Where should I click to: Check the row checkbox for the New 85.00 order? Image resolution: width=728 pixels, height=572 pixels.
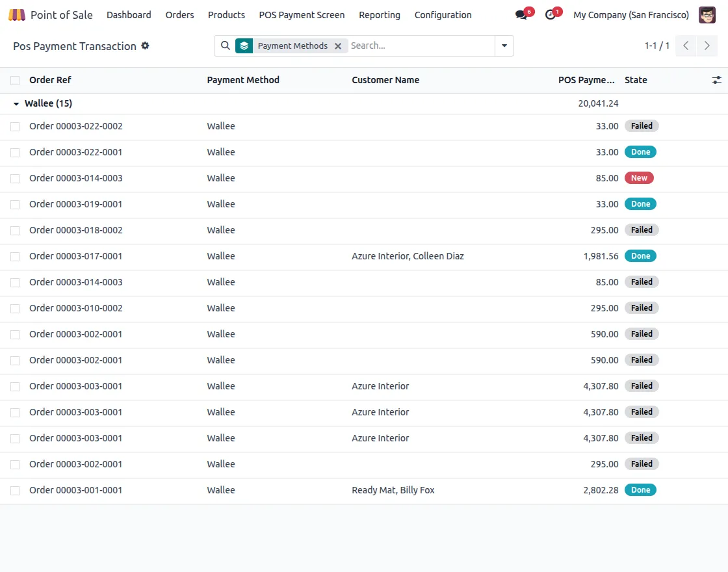(15, 178)
